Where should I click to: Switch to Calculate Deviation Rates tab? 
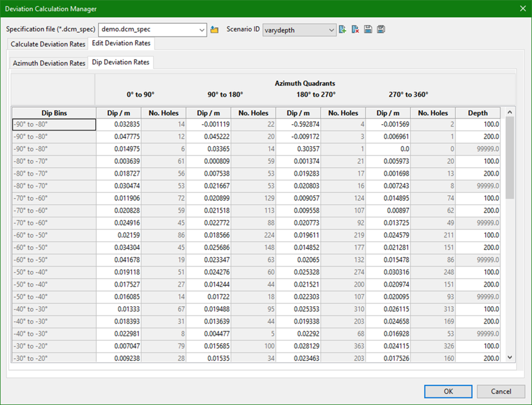(48, 44)
